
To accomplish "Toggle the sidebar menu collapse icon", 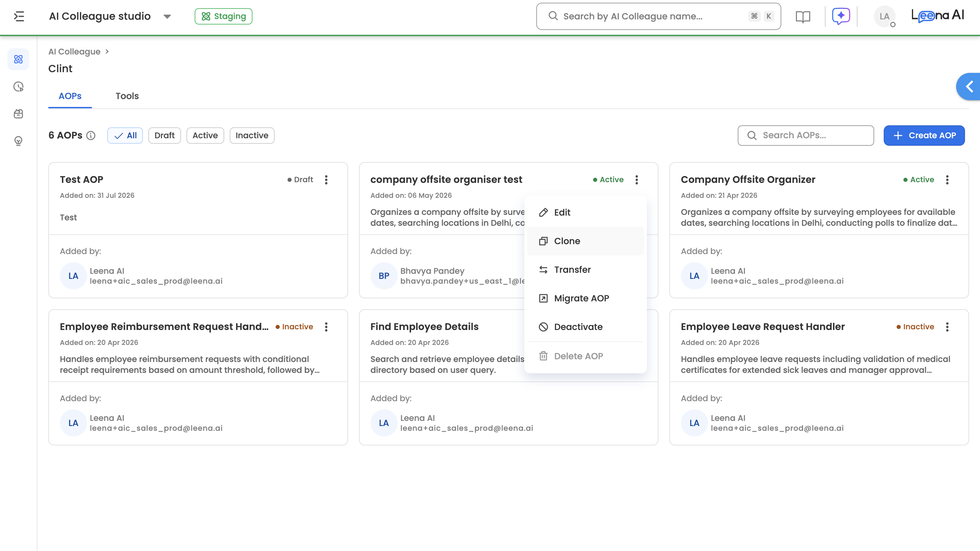I will [19, 16].
